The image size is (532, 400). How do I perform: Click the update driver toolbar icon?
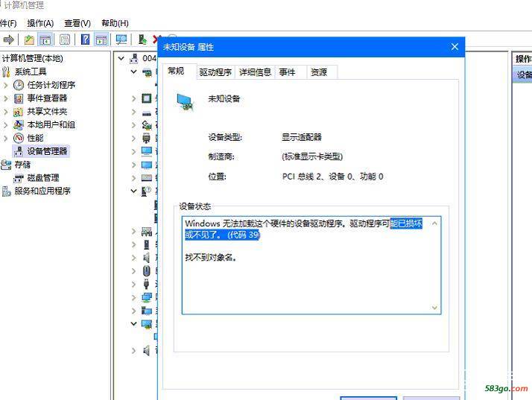142,39
